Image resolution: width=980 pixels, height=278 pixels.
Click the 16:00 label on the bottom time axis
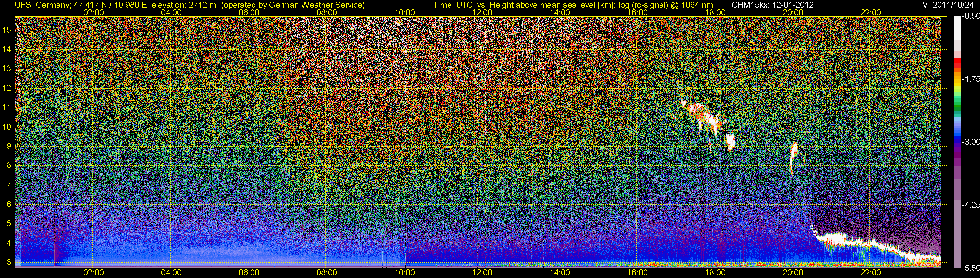[637, 273]
